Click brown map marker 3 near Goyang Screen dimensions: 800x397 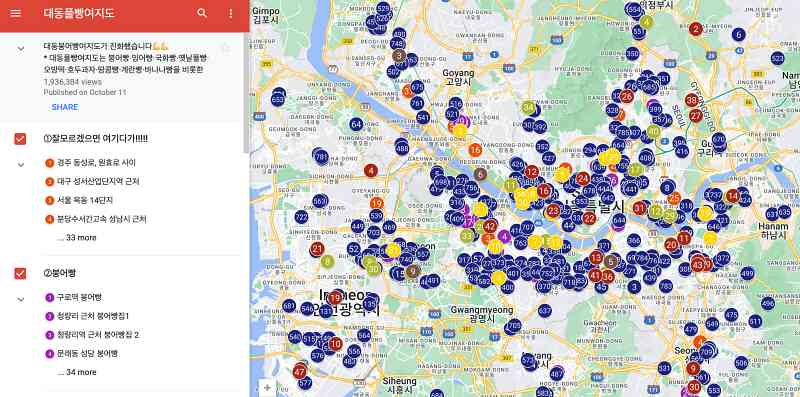click(399, 55)
